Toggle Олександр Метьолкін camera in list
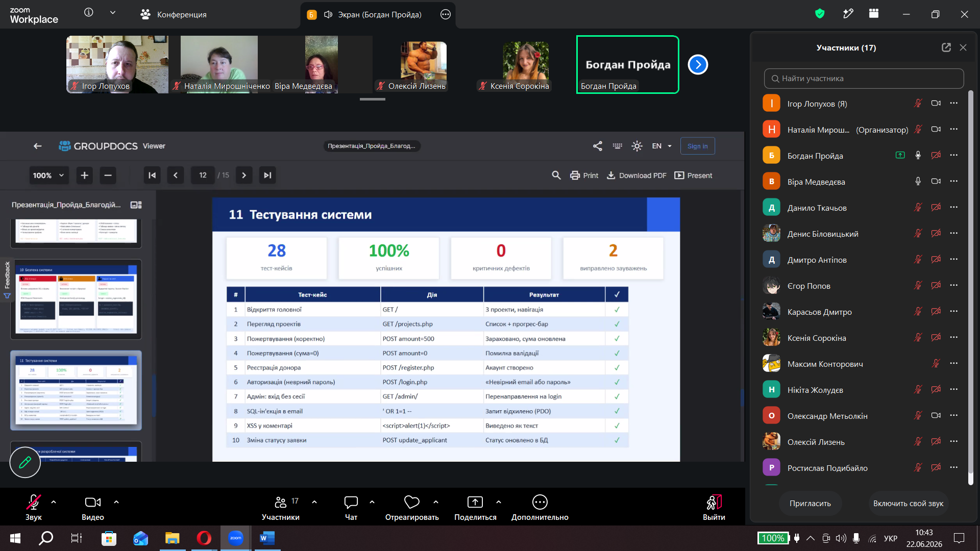The width and height of the screenshot is (980, 551). tap(936, 416)
